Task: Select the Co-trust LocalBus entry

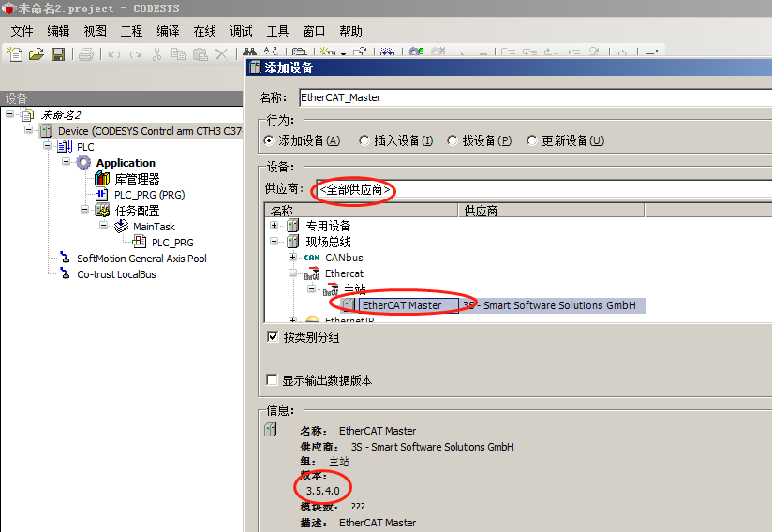Action: coord(117,274)
